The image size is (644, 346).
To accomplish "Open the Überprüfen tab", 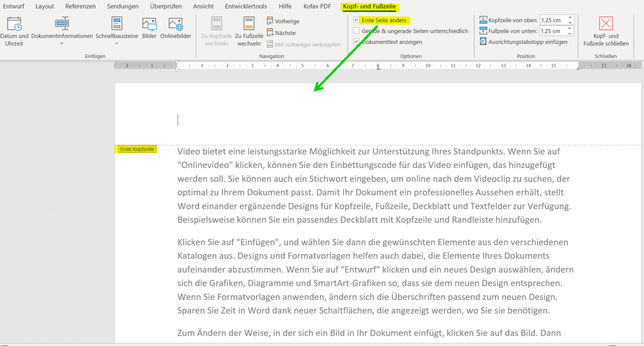I will coord(166,6).
